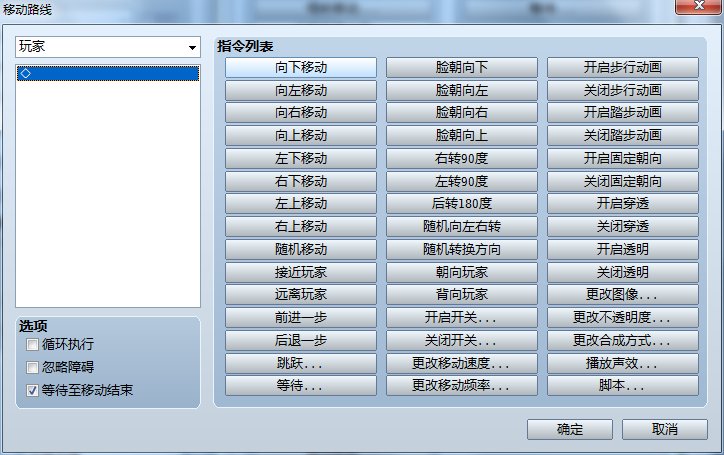The image size is (724, 455).
Task: Add the 脸朝向左 command
Action: tap(462, 91)
